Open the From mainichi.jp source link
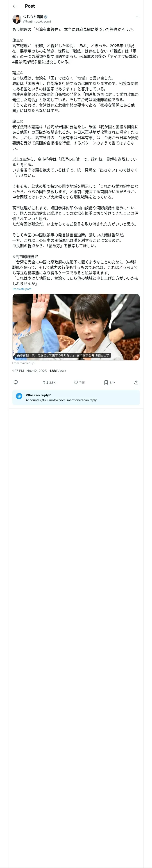Image resolution: width=152 pixels, height=868 pixels. click(x=23, y=363)
